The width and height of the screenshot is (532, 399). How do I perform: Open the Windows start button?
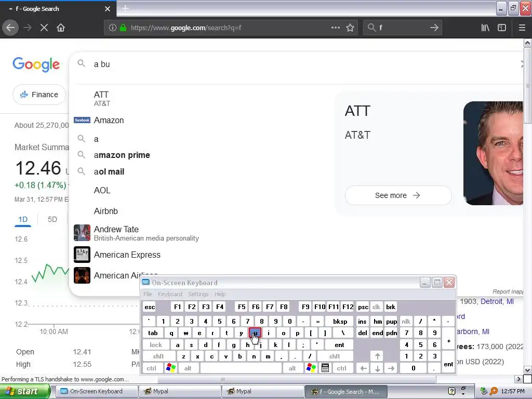[25, 391]
